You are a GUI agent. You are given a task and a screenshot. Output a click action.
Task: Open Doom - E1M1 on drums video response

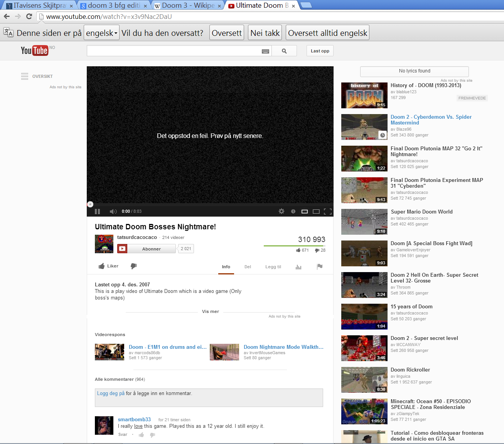click(168, 347)
